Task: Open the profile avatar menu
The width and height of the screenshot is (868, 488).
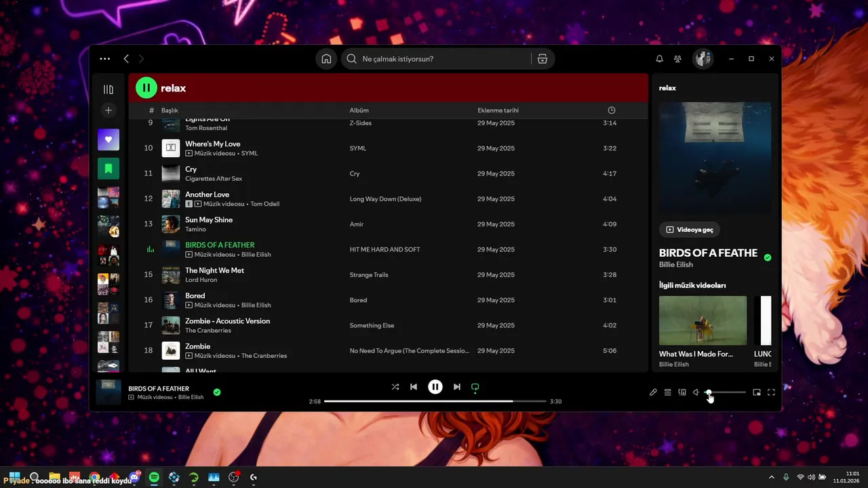Action: click(703, 59)
